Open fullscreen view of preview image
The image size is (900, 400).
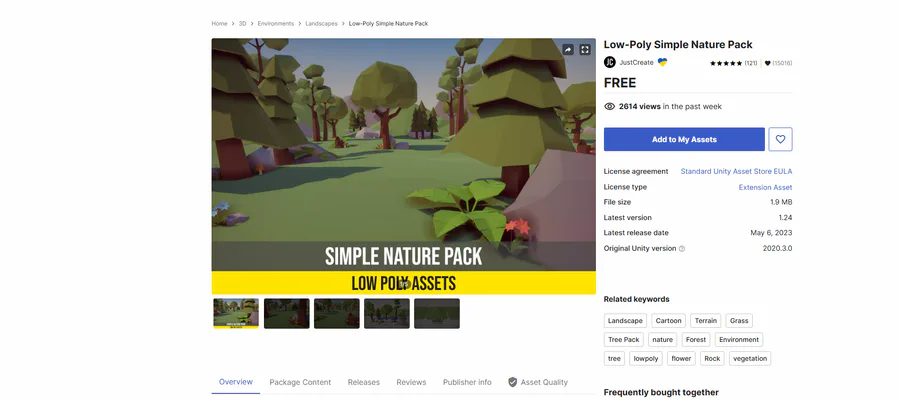click(585, 50)
